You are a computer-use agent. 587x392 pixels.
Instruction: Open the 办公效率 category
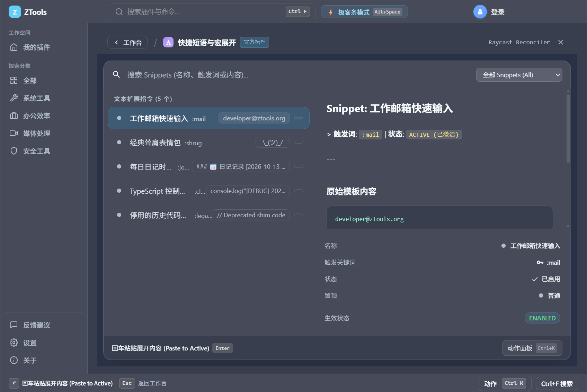(x=44, y=116)
